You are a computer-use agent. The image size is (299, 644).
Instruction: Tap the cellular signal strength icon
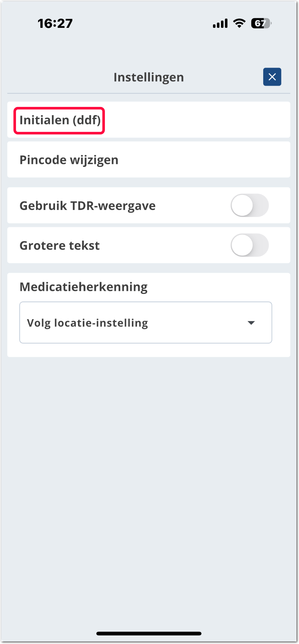tap(220, 23)
